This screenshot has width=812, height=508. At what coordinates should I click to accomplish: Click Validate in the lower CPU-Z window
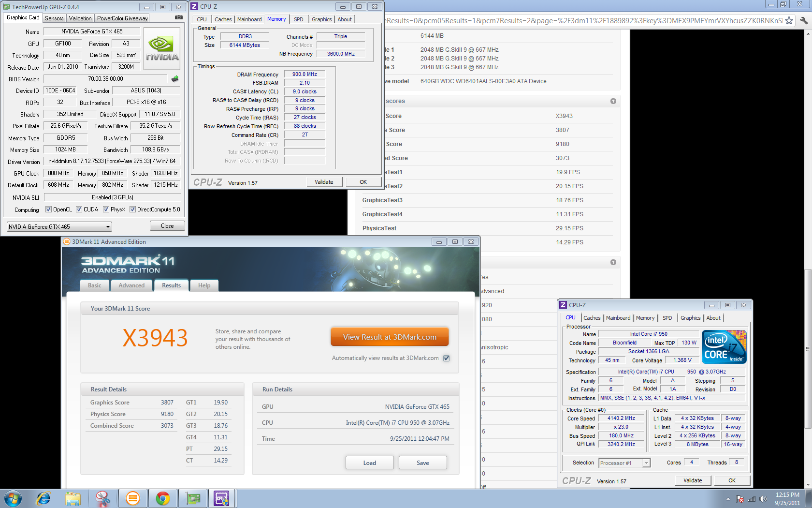(693, 480)
